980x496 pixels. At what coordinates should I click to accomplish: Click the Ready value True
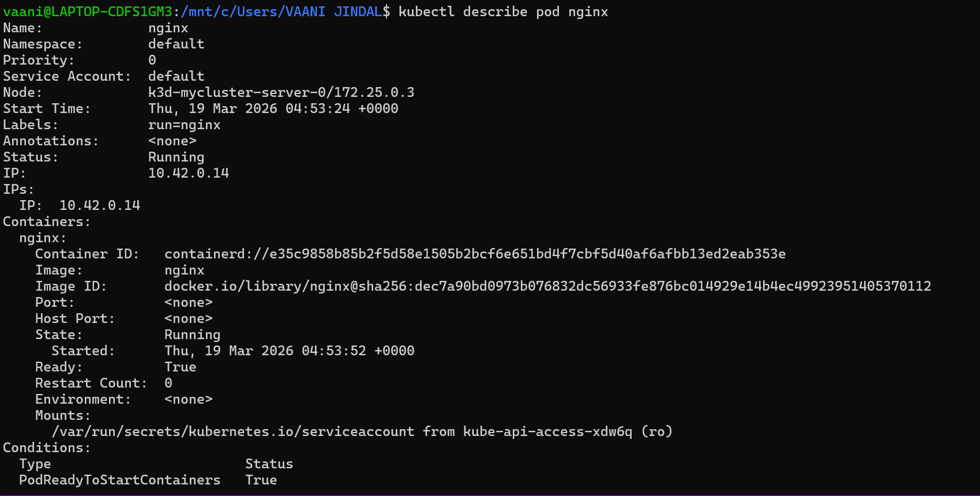(x=180, y=367)
